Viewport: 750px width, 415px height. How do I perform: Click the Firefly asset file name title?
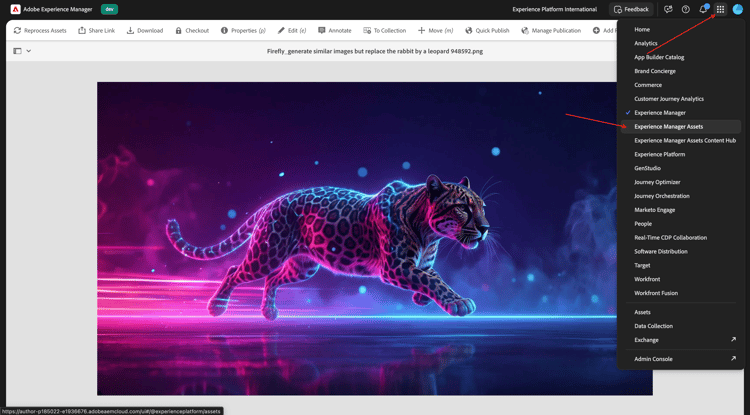tap(375, 51)
